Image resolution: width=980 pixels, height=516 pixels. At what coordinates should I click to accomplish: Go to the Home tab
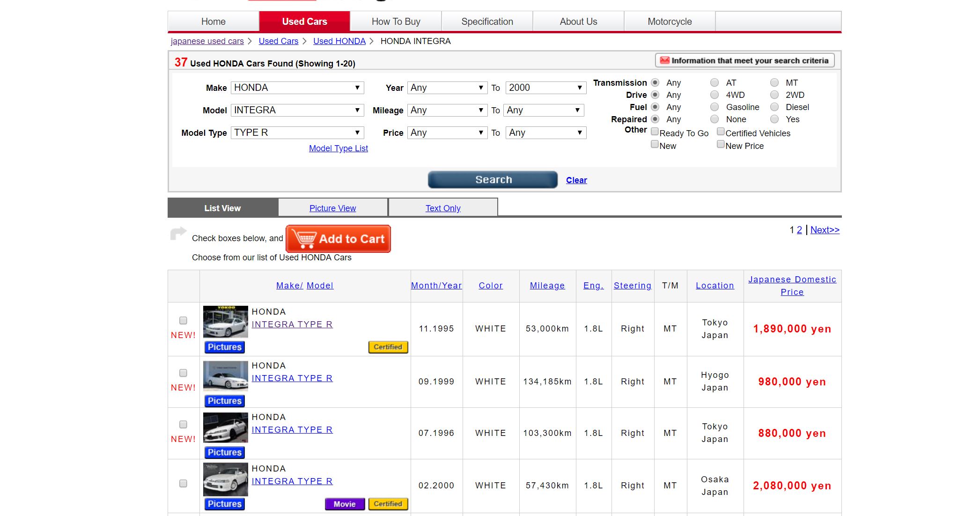click(214, 22)
